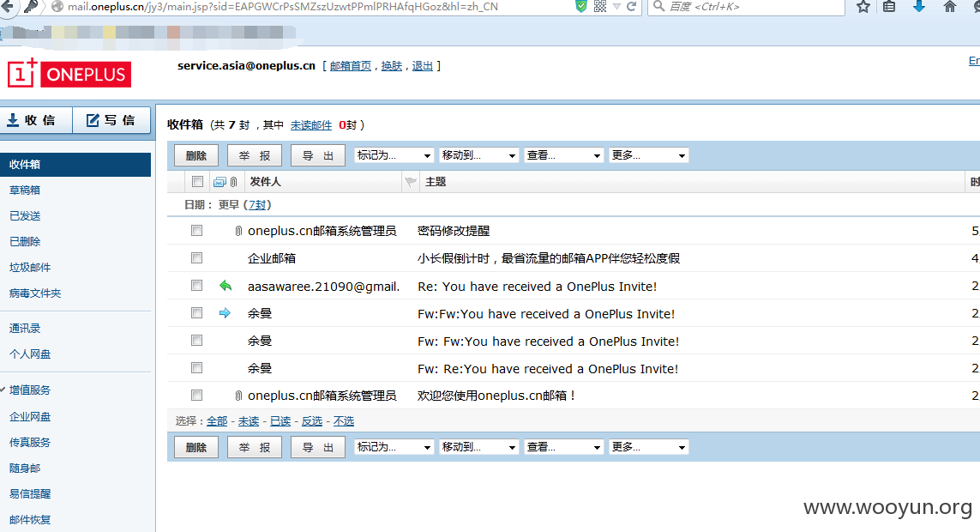Click the top 导出 button
980x532 pixels.
318,155
